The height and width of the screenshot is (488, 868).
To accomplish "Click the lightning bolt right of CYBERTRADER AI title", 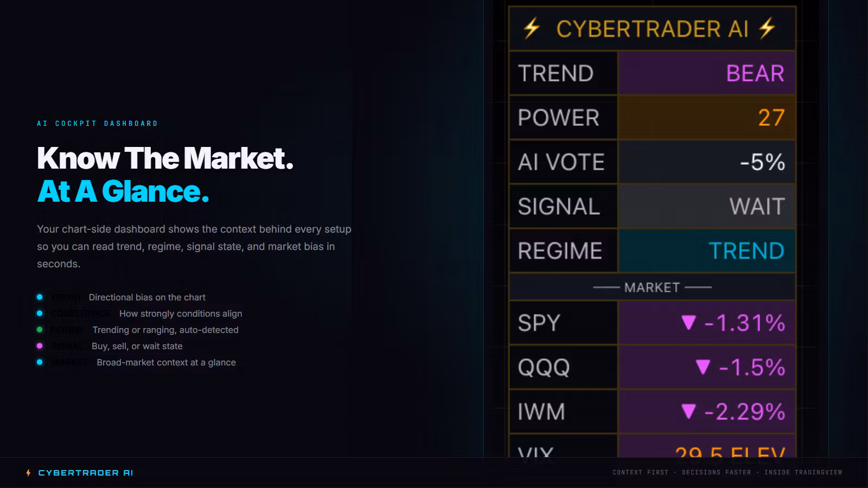I will click(x=767, y=28).
